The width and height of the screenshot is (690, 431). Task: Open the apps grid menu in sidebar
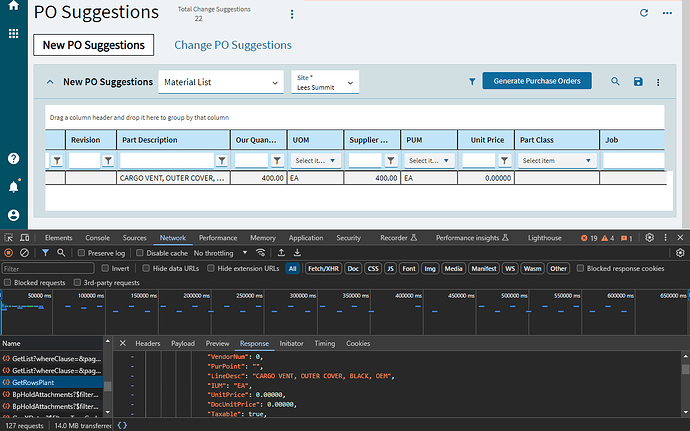pyautogui.click(x=14, y=33)
